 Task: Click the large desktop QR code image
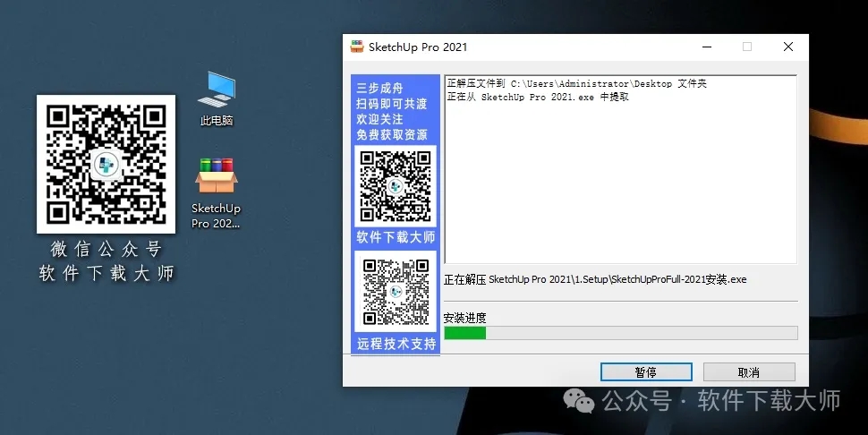106,164
